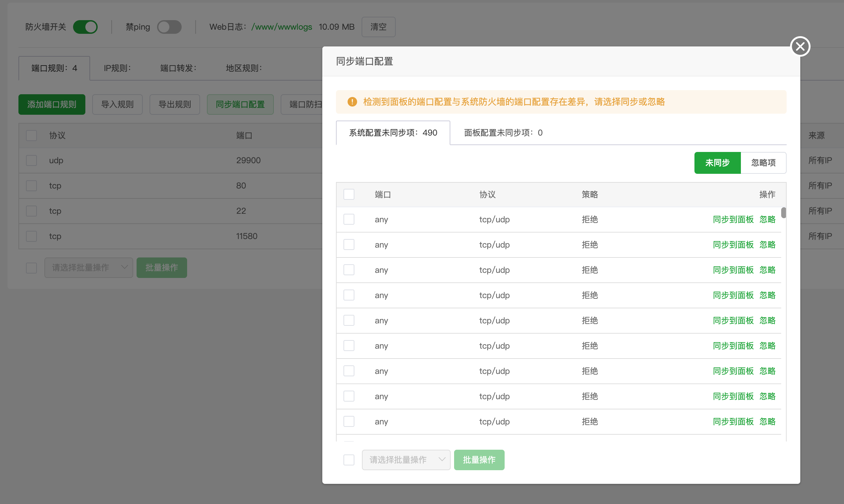Check the tcp 11580 row checkbox
844x504 pixels.
click(31, 236)
